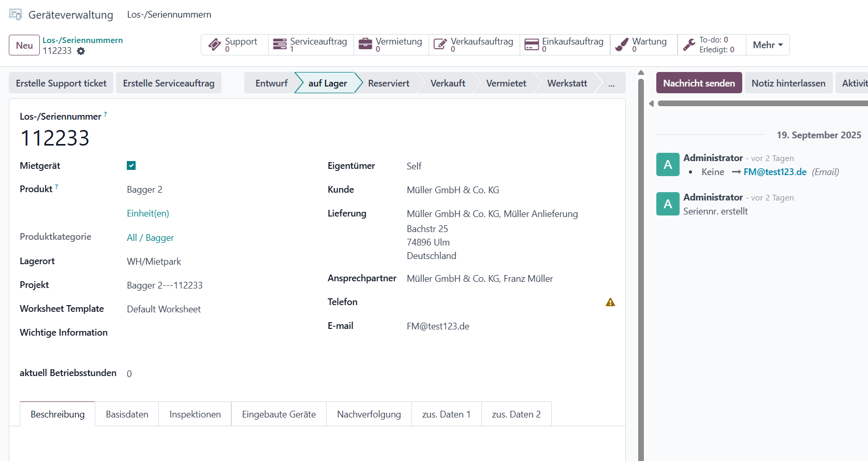Open the Serviceauftrag smart button
The height and width of the screenshot is (461, 868).
point(311,45)
